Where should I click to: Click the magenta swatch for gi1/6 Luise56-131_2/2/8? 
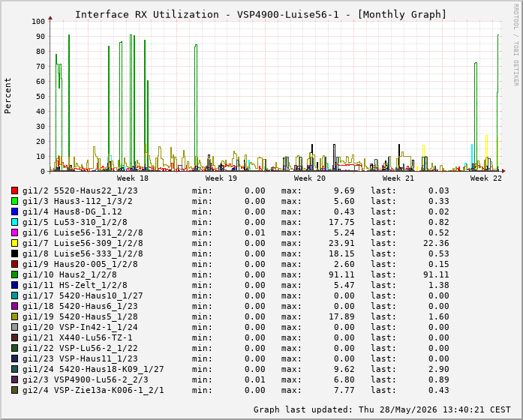click(x=14, y=232)
